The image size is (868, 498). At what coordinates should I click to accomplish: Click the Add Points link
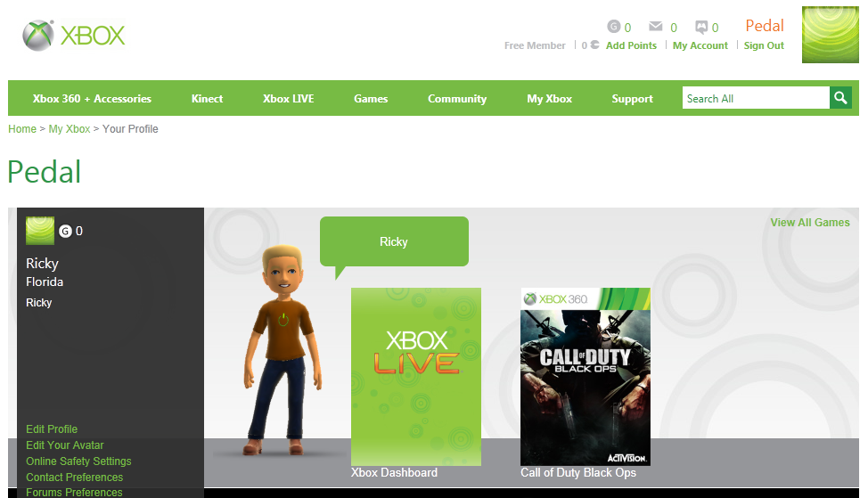pos(631,45)
